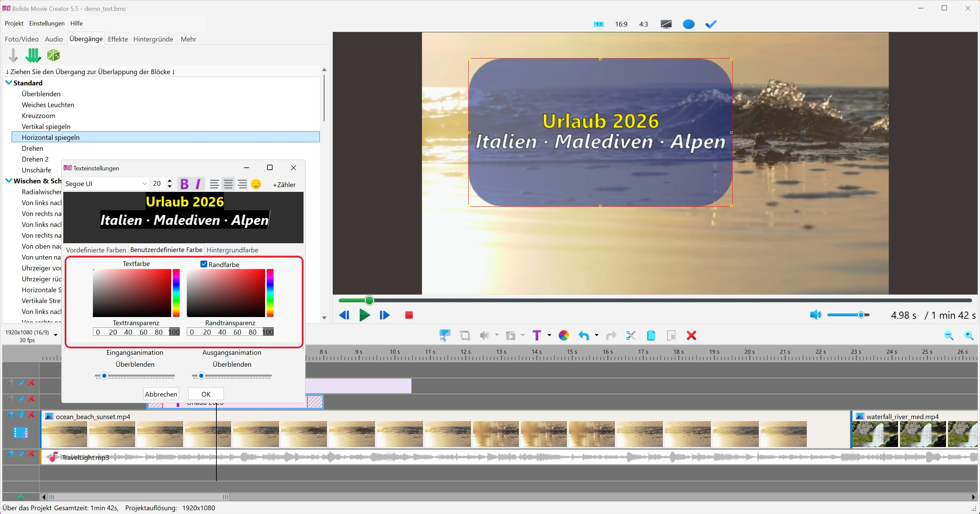Switch to the Vordefinierte Farben tab
The width and height of the screenshot is (980, 514).
[x=96, y=250]
